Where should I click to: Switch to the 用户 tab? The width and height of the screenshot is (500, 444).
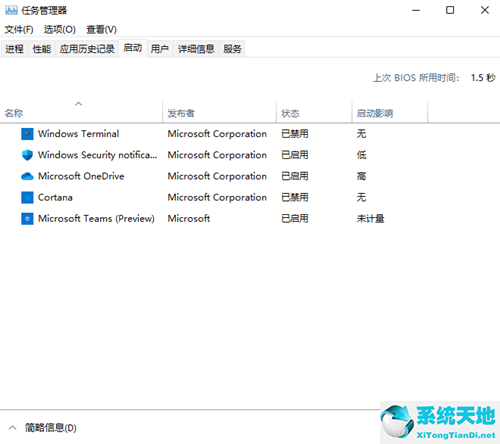click(x=160, y=49)
